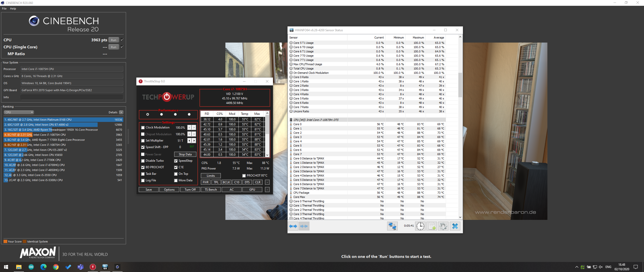644x272 pixels.
Task: Toggle C1E checkbox
Action: (x=176, y=167)
